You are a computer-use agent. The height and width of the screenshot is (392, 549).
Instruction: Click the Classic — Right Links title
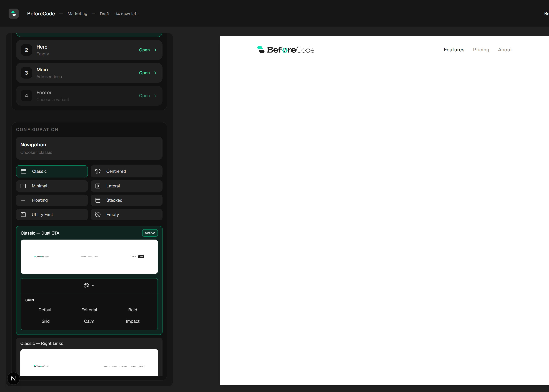42,343
